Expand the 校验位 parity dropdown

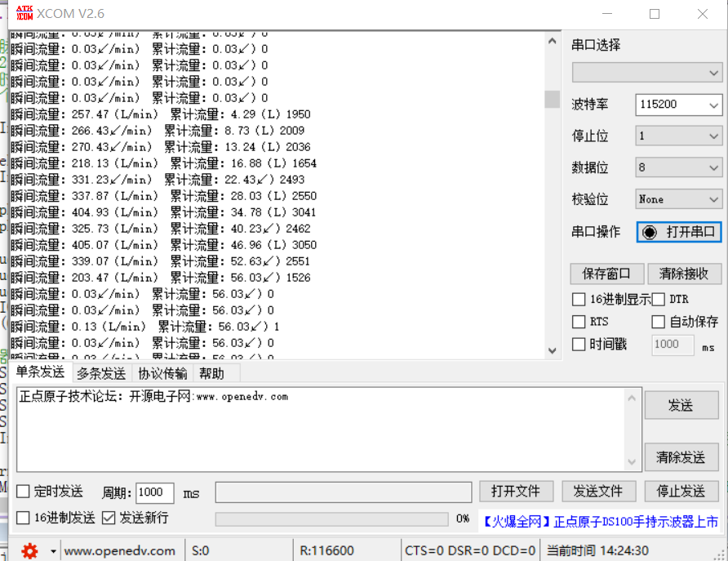point(678,199)
